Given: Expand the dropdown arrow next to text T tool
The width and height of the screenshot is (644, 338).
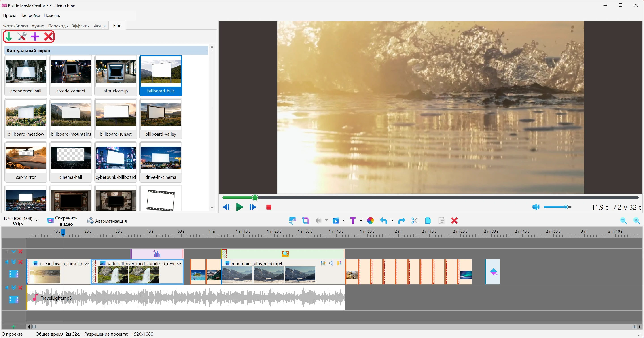Looking at the screenshot, I should point(361,221).
